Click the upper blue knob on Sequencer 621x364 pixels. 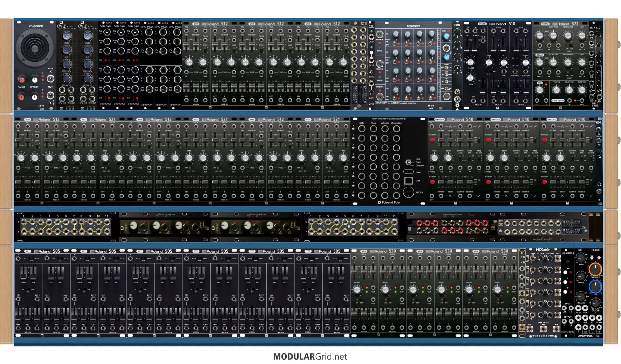[446, 36]
